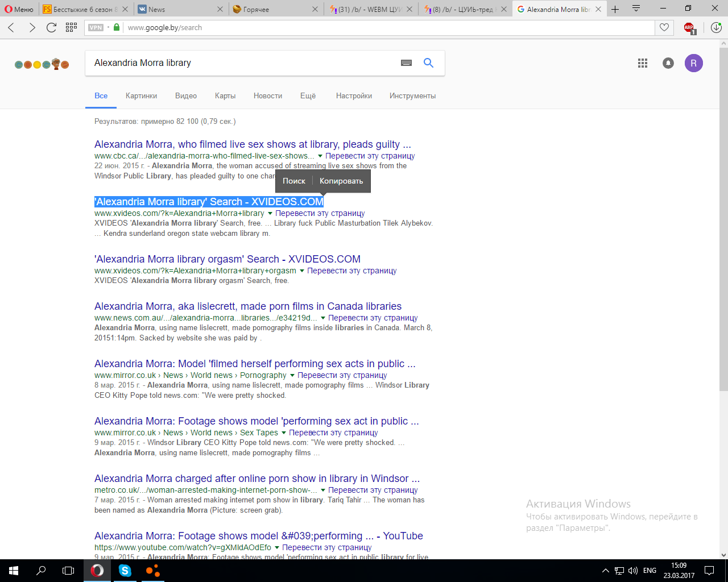The height and width of the screenshot is (582, 728).
Task: Expand the arrow beside mirror.co.uk 'Sex Tapes' breadcrumb
Action: pos(284,433)
